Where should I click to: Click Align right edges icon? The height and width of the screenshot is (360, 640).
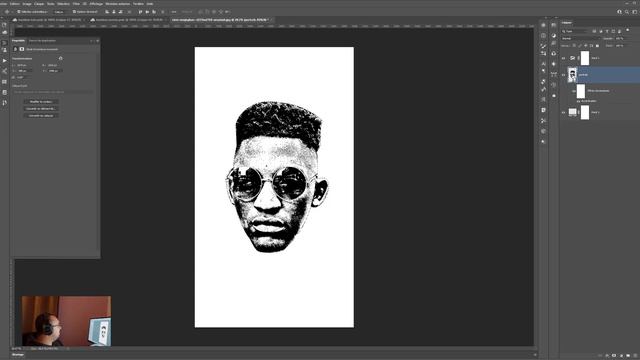pos(121,11)
